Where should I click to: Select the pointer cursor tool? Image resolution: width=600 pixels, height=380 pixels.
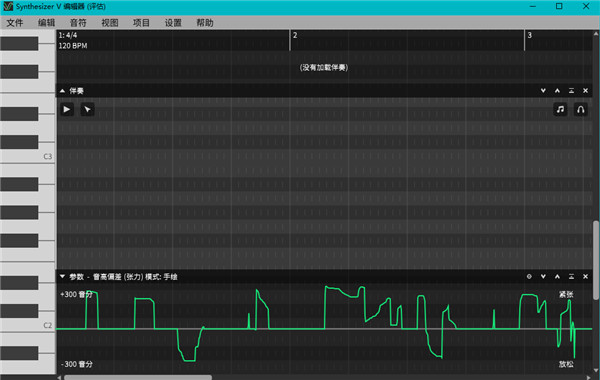tap(88, 109)
